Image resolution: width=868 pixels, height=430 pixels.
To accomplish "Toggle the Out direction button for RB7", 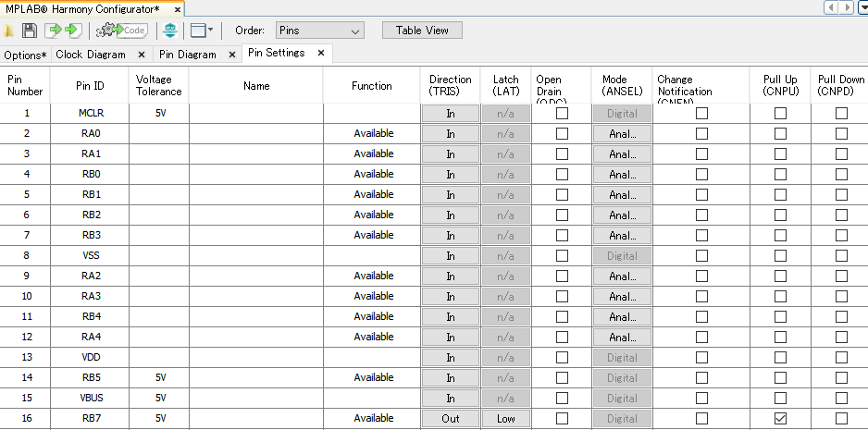I will [x=451, y=418].
